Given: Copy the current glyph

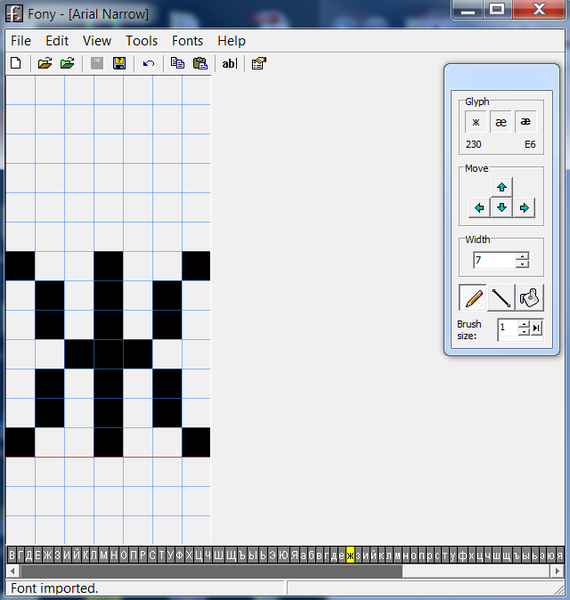Looking at the screenshot, I should click(178, 63).
